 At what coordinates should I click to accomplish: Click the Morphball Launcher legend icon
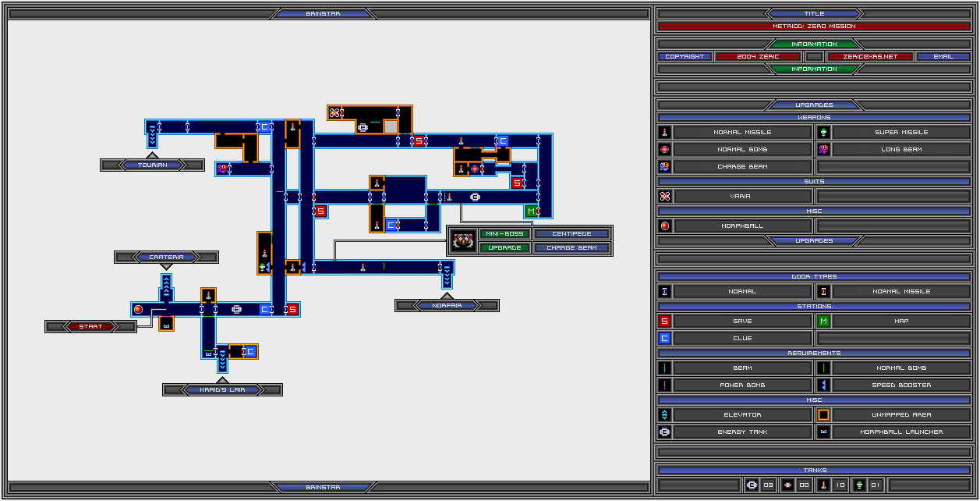(823, 432)
